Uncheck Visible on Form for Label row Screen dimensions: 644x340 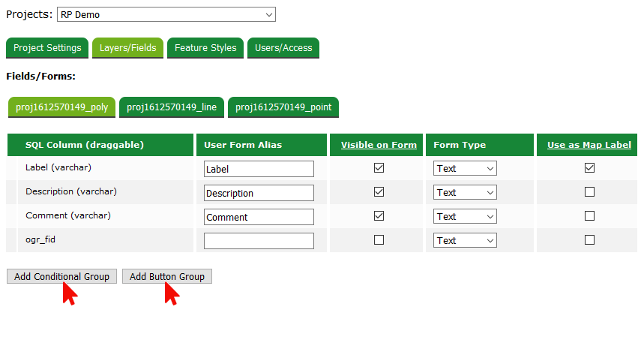(379, 168)
